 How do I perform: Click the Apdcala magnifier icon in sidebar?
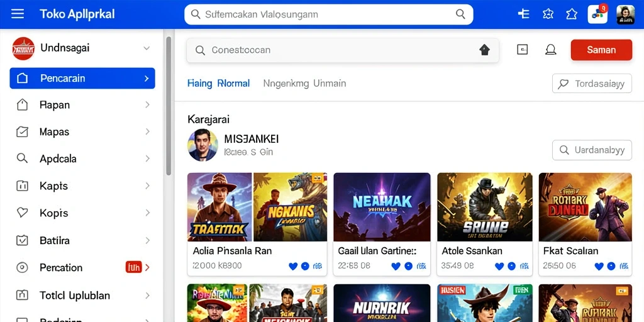coord(22,158)
